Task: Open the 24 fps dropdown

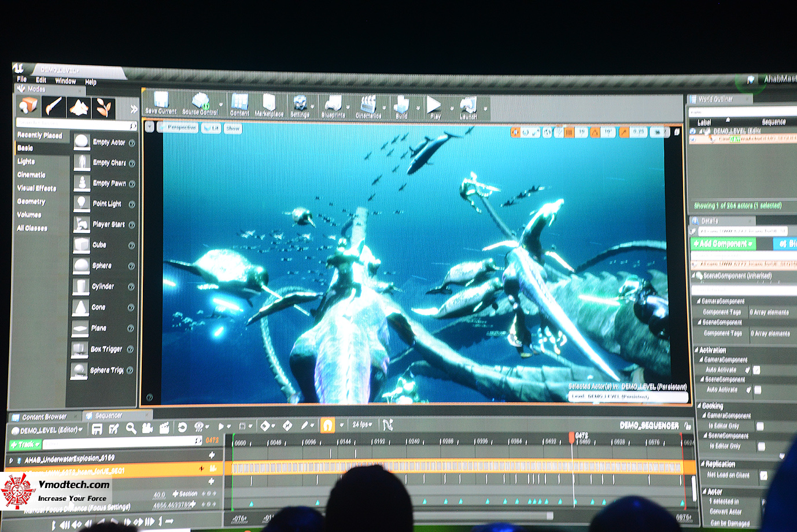Action: pyautogui.click(x=362, y=425)
